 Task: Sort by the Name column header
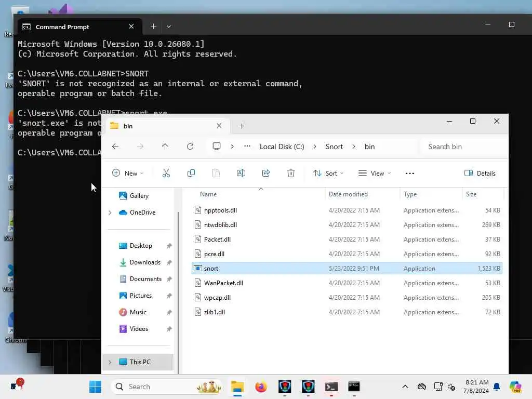(x=208, y=194)
